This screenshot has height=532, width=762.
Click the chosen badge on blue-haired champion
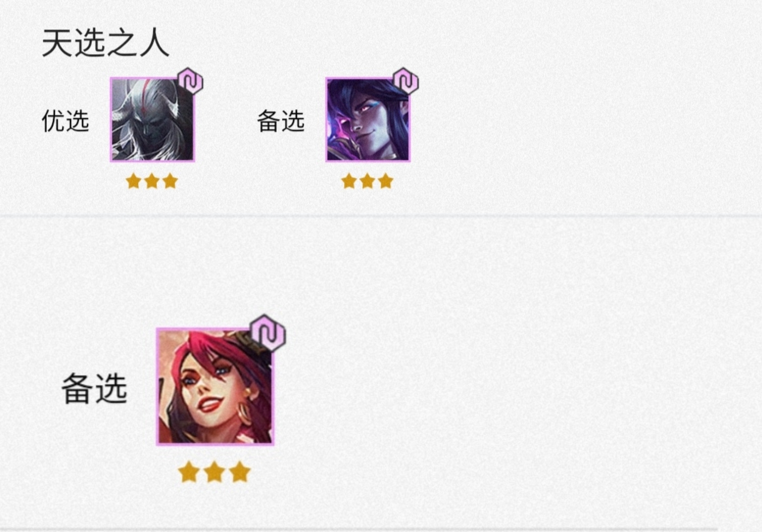click(x=406, y=81)
